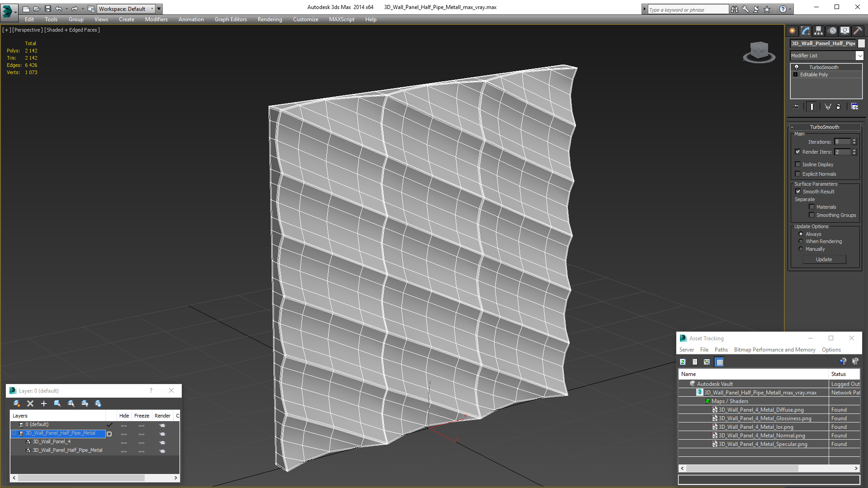The image size is (868, 488).
Task: Open the Rendering menu in menu bar
Action: tap(269, 19)
